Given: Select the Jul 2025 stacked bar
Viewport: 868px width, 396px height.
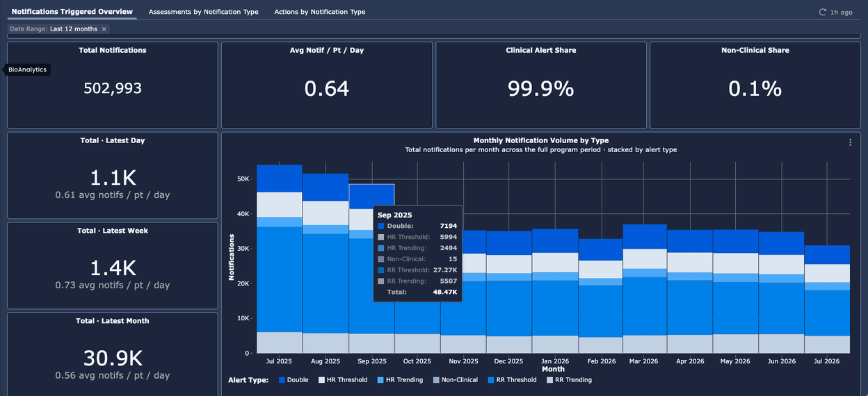Looking at the screenshot, I should point(280,259).
